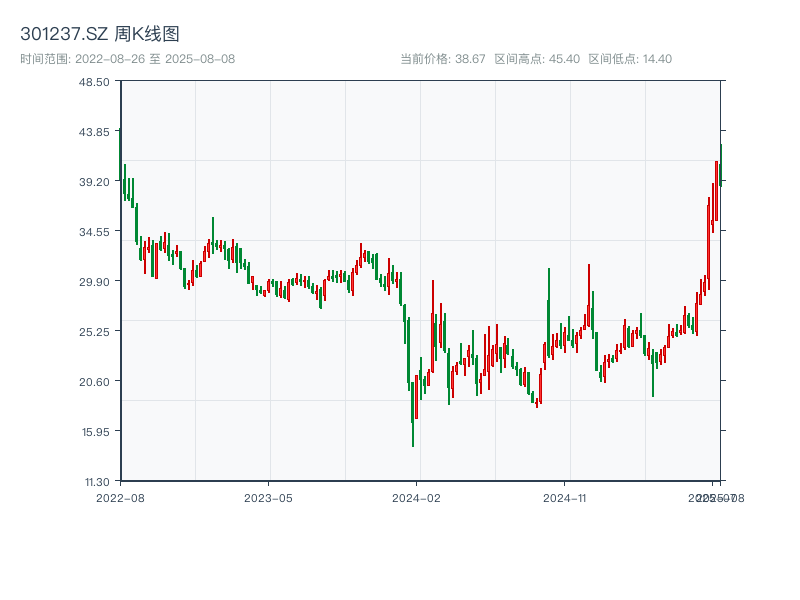Click the chart title 301237.SZ 周K线图

coord(100,35)
